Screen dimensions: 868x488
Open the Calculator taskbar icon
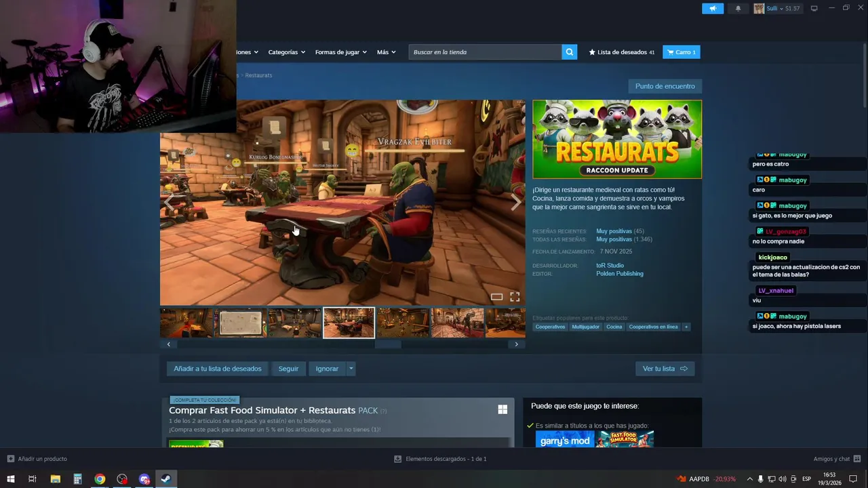point(77,479)
